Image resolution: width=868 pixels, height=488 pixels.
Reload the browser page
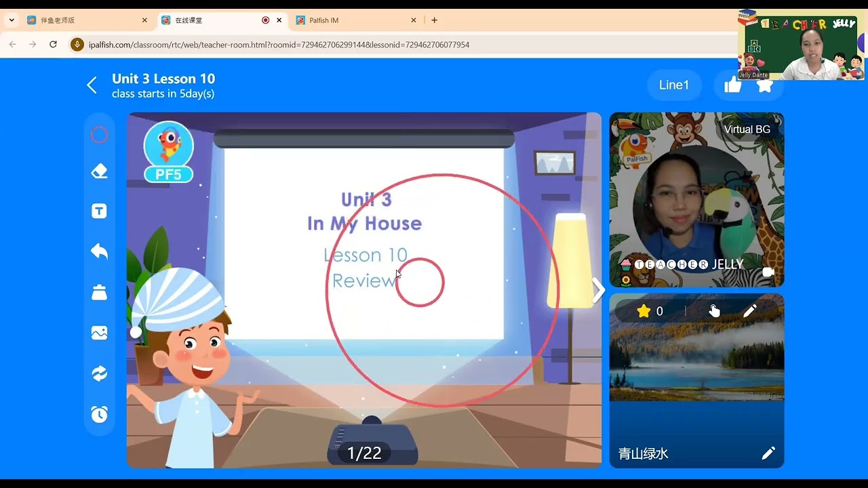(53, 45)
